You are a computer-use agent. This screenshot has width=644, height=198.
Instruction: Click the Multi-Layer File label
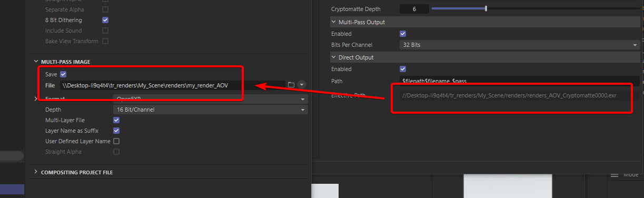point(65,120)
